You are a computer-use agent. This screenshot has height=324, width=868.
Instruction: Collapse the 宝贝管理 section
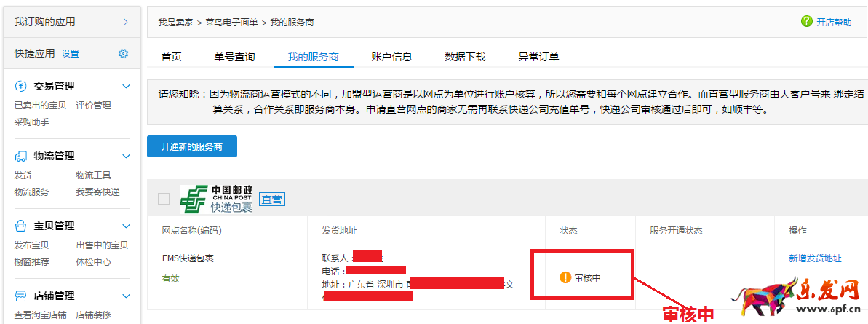click(x=126, y=226)
